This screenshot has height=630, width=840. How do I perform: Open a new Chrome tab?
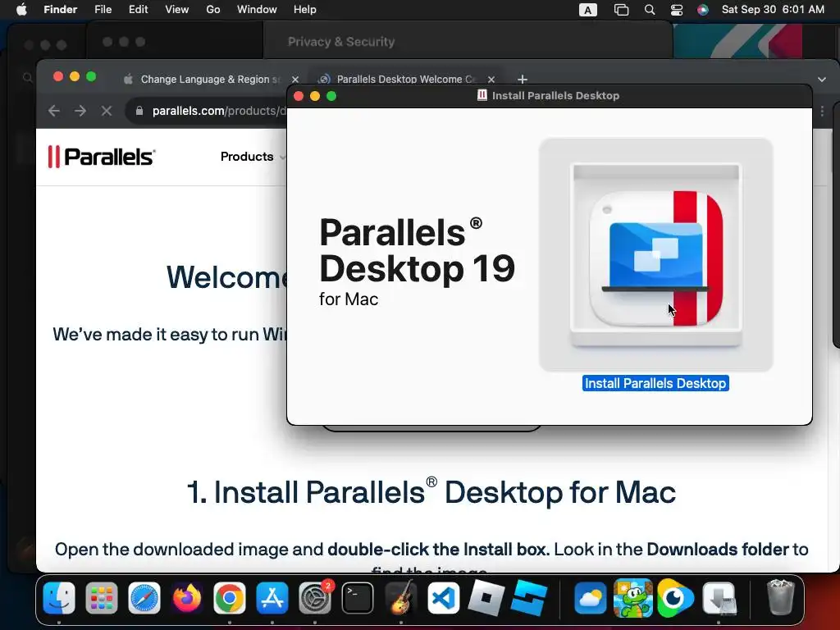[x=523, y=80]
